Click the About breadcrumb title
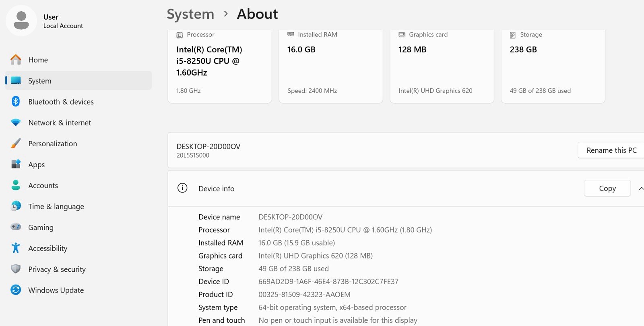This screenshot has width=644, height=326. (x=257, y=14)
